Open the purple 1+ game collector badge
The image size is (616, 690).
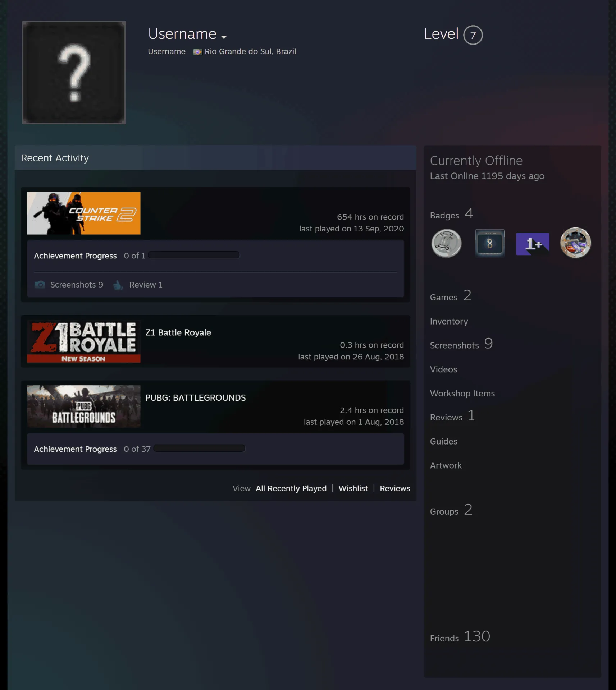533,244
